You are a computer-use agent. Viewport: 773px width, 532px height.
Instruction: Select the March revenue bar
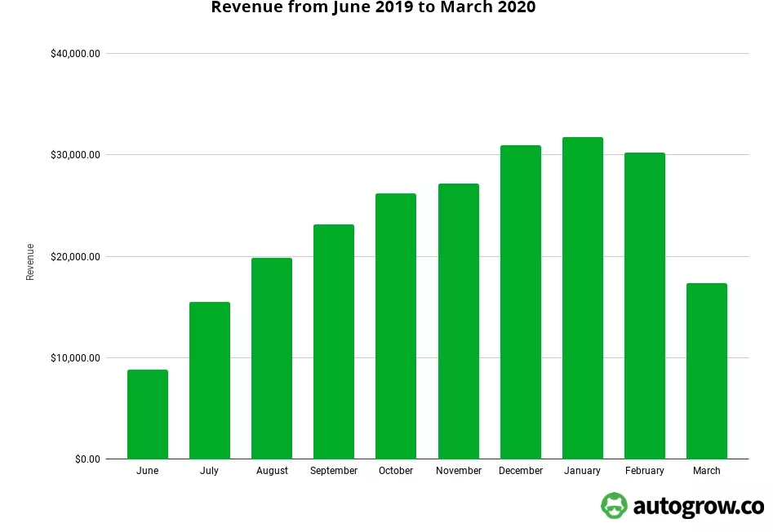coord(707,371)
